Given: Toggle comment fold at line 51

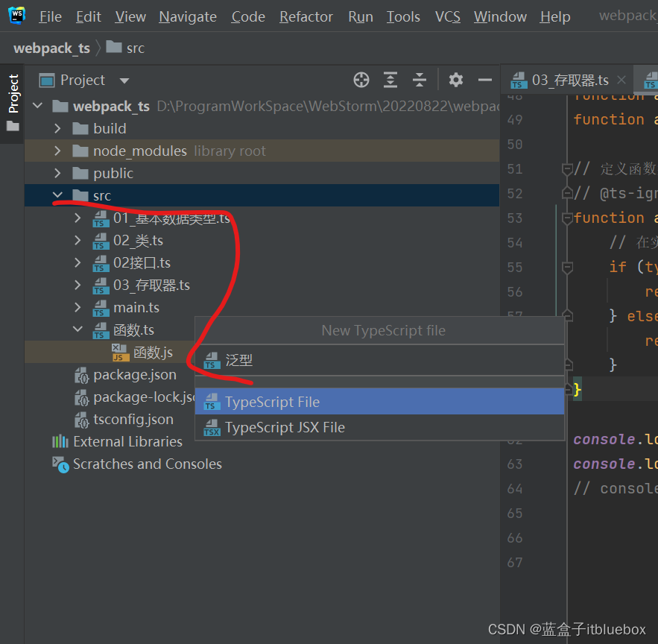Looking at the screenshot, I should [x=567, y=169].
